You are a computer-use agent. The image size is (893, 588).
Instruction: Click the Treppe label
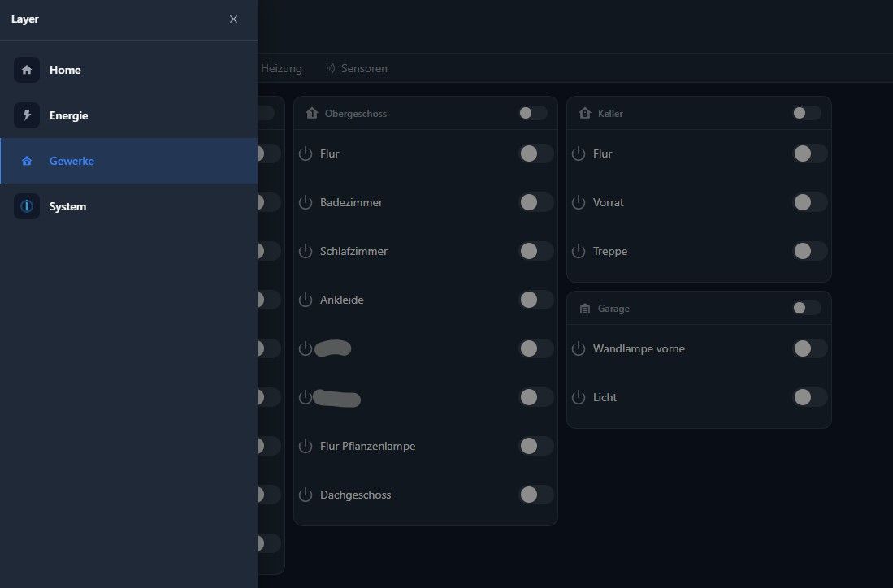610,252
